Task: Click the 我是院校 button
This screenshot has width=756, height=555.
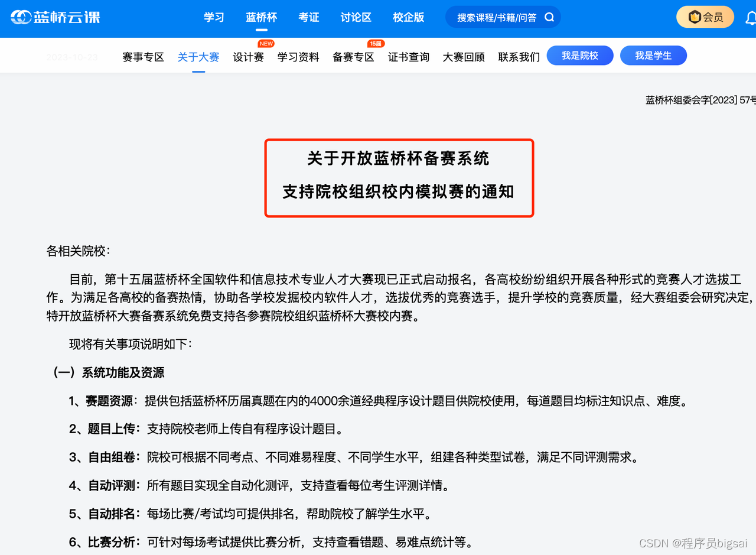Action: click(x=580, y=55)
